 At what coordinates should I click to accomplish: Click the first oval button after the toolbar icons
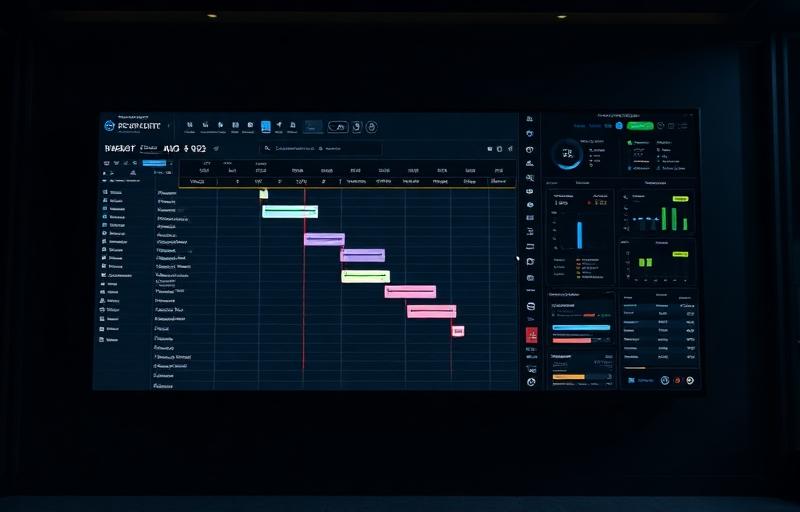coord(338,126)
